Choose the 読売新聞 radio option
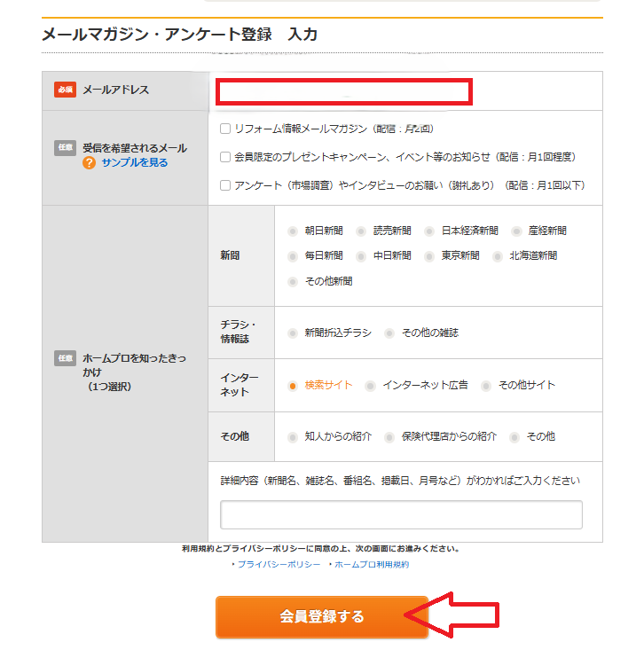The height and width of the screenshot is (650, 644). (x=361, y=231)
